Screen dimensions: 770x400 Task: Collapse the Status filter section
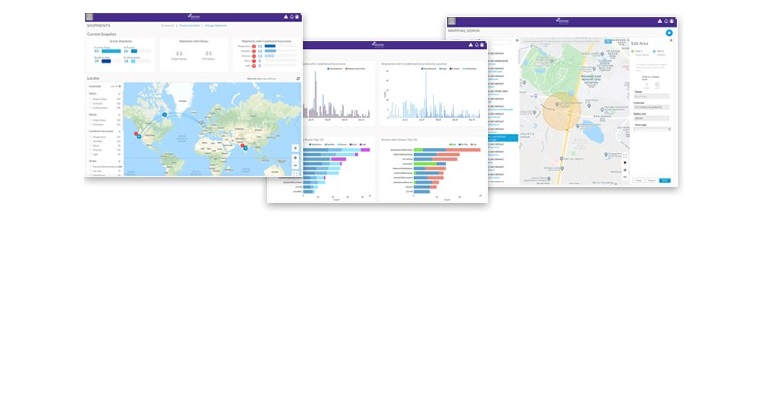point(119,93)
